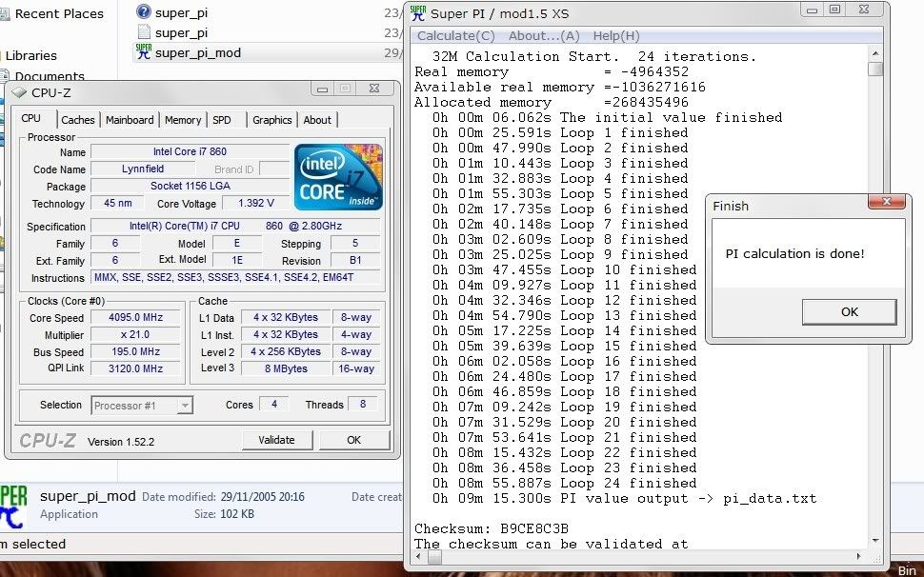Click the Loop 1 finished line

560,133
